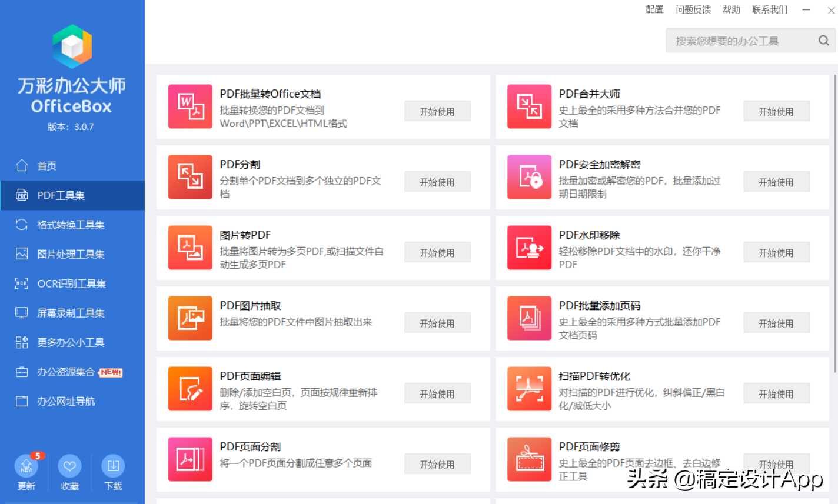838x504 pixels.
Task: Click the PDF水印移除 title text
Action: (590, 235)
